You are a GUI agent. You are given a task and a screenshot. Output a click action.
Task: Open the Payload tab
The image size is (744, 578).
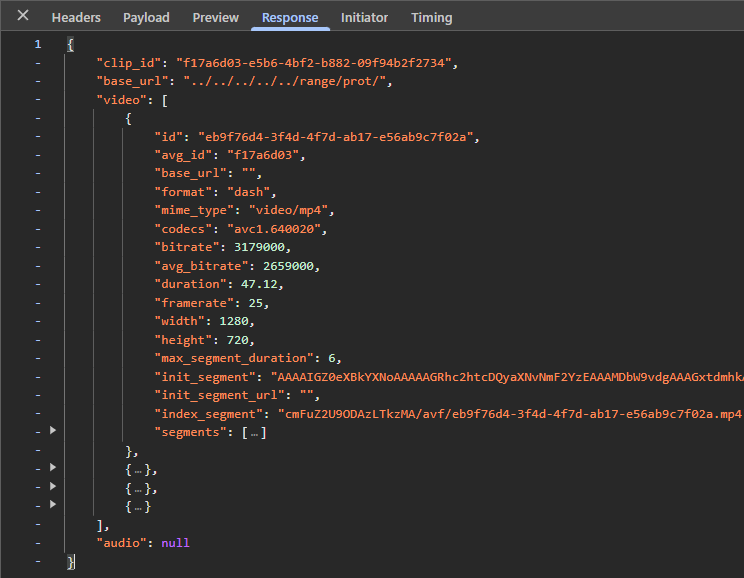point(146,18)
